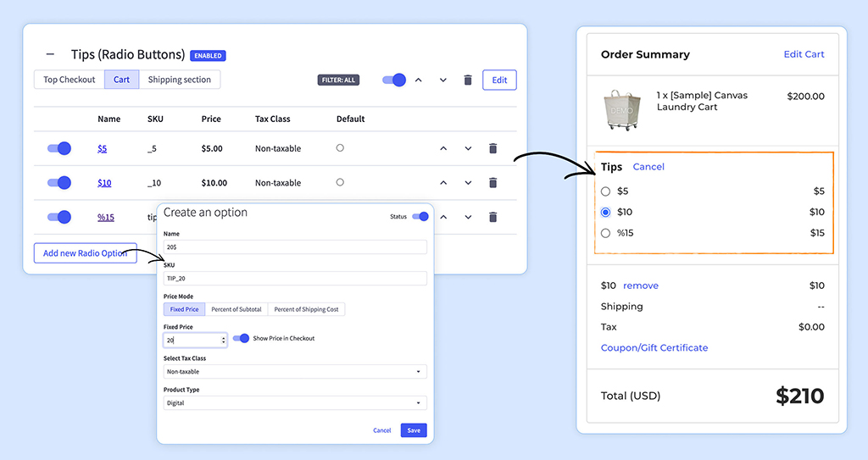Select Percent of Subtotal price mode
868x460 pixels.
click(x=236, y=309)
